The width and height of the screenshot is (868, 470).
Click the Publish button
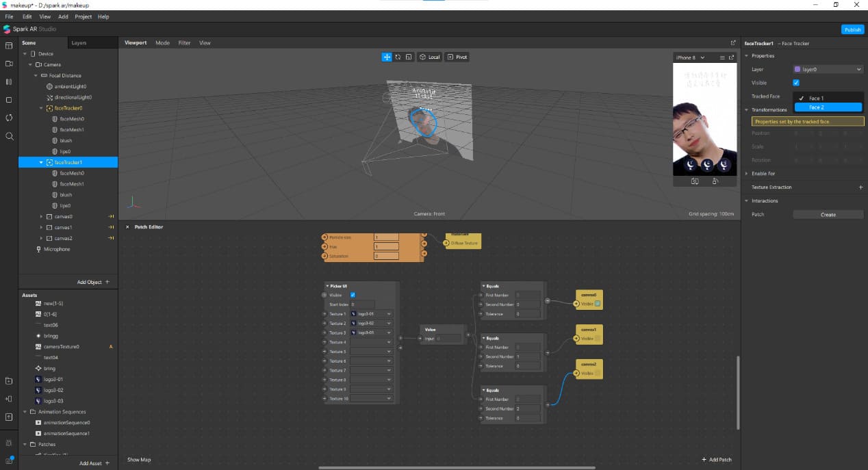[852, 29]
